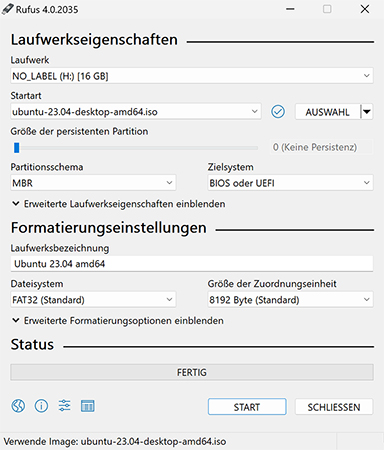Click the Laufwerkseigenschaften heading

click(x=94, y=39)
